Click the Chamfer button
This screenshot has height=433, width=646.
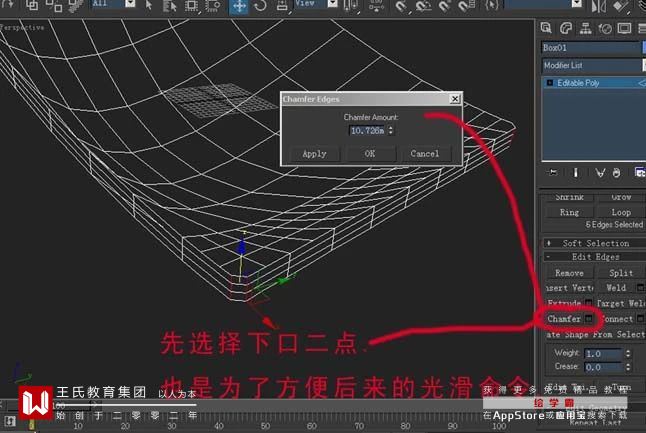(564, 318)
